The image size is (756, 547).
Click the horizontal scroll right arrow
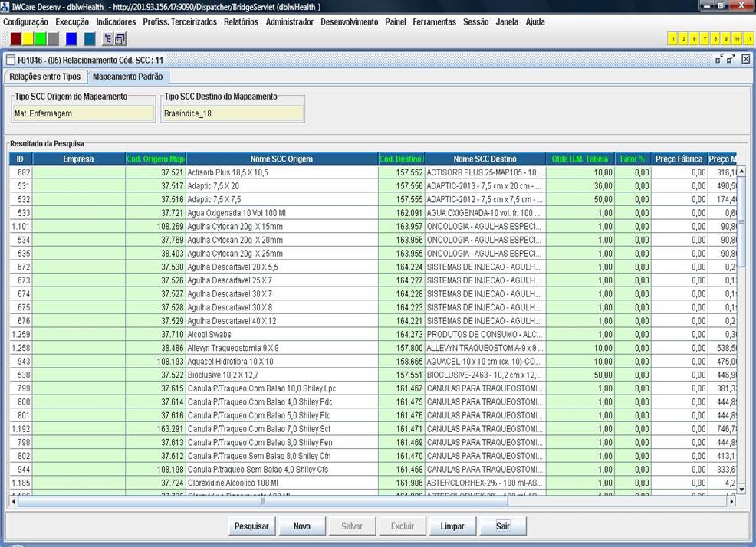pos(732,501)
